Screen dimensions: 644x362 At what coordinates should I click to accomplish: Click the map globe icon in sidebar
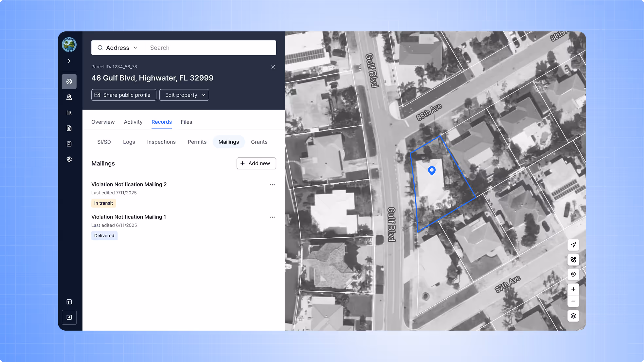tap(69, 82)
